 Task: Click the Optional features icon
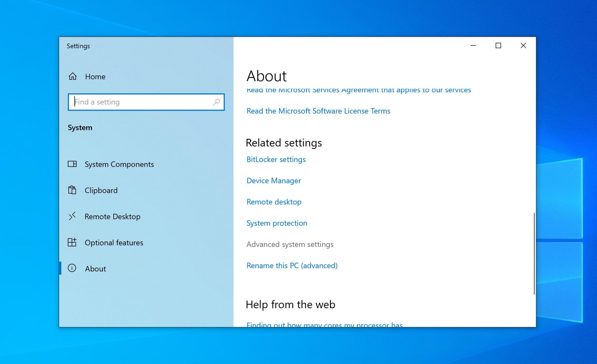point(73,242)
